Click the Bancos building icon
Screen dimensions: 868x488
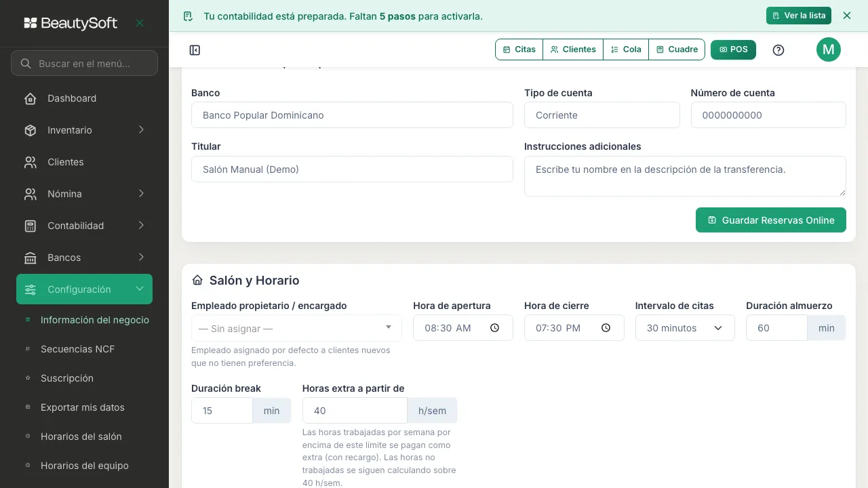click(31, 258)
